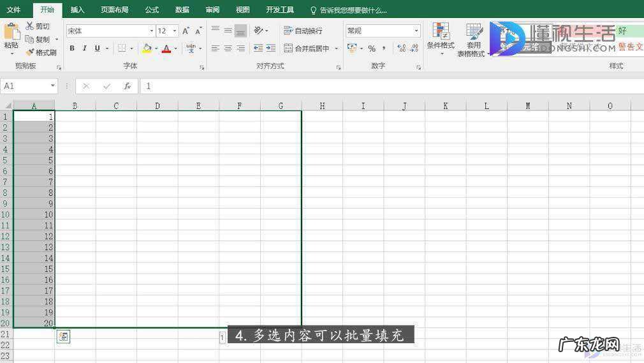Viewport: 644px width, 363px height.
Task: Apply red font color
Action: (x=166, y=48)
